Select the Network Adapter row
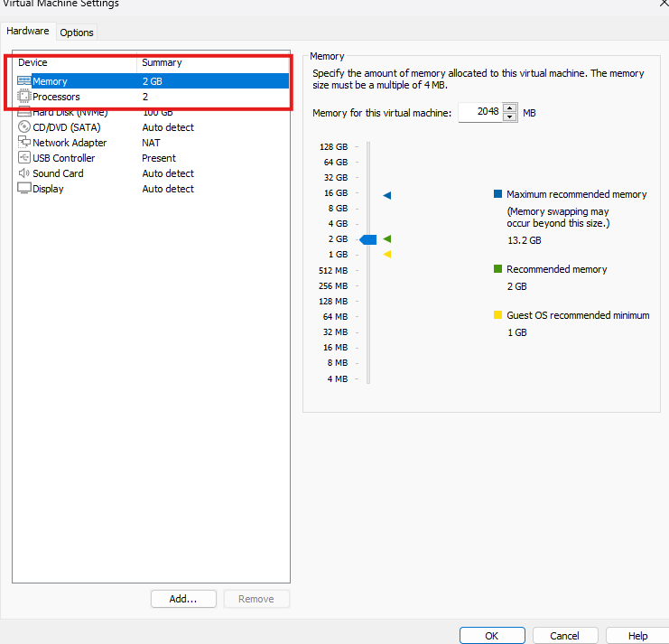Viewport: 669px width, 644px height. click(x=153, y=143)
